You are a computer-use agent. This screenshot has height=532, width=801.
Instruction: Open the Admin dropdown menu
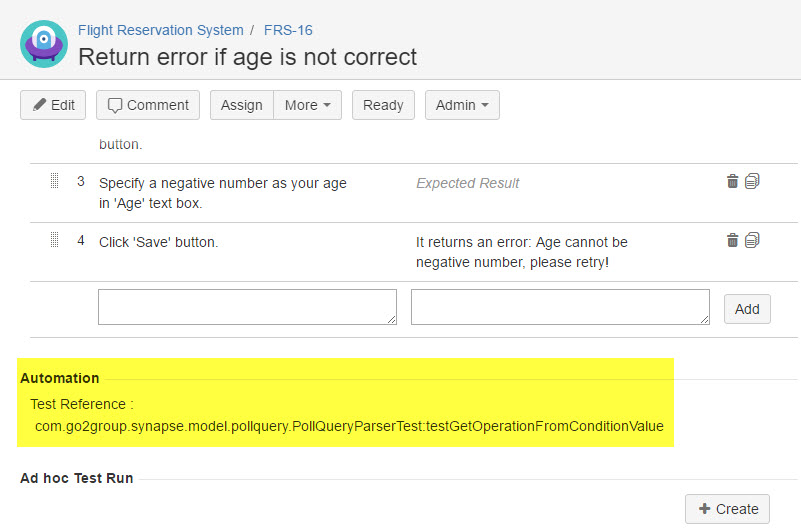click(462, 105)
